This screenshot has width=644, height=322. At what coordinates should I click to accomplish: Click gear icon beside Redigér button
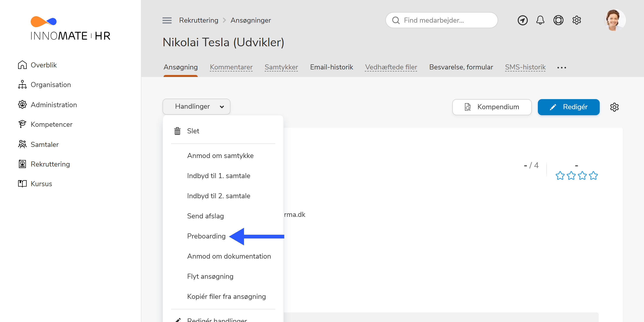click(614, 107)
